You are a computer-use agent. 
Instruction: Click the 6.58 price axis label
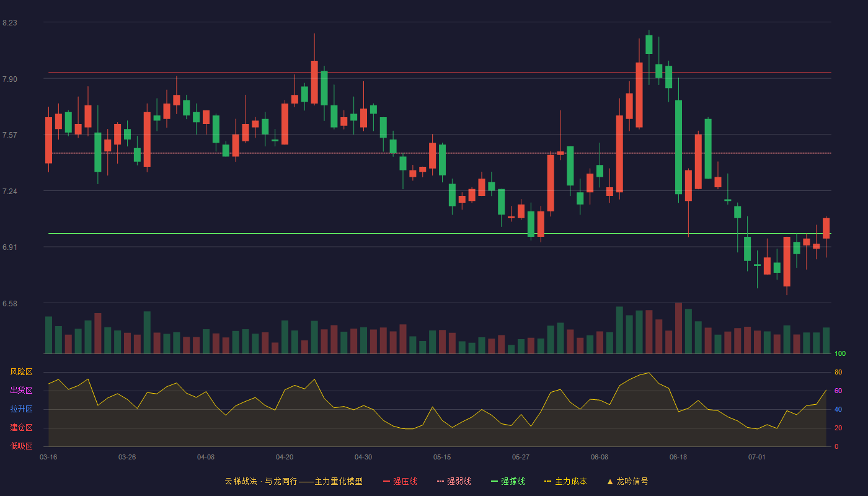pos(10,304)
